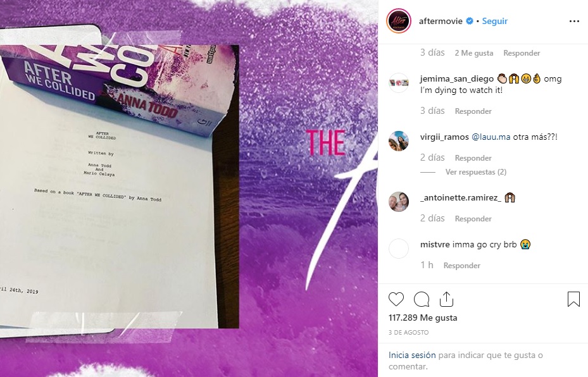
Task: Reply to jemima_san_diego's comment
Action: [x=473, y=111]
